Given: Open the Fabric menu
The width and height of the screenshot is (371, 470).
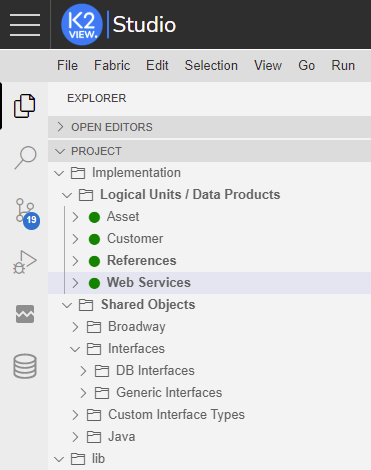Looking at the screenshot, I should (x=112, y=65).
